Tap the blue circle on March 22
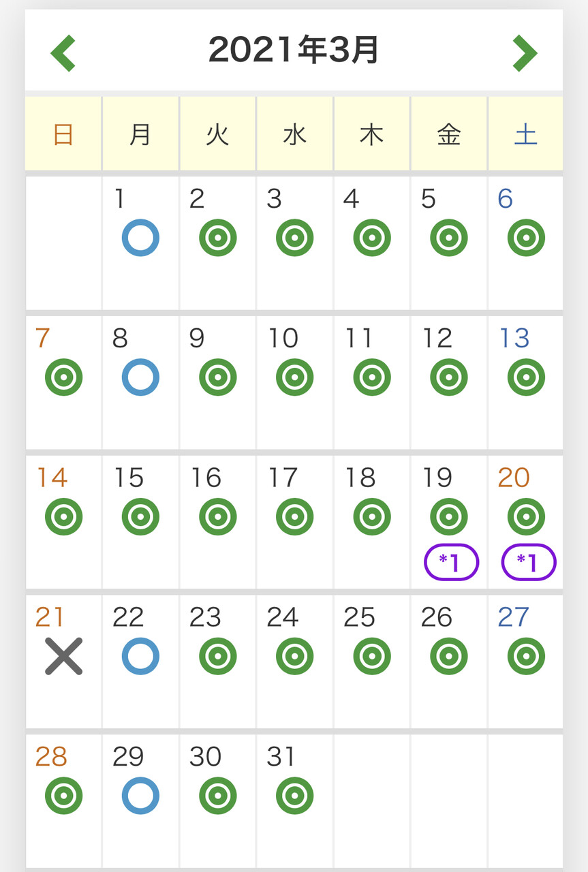This screenshot has height=872, width=588. (140, 656)
